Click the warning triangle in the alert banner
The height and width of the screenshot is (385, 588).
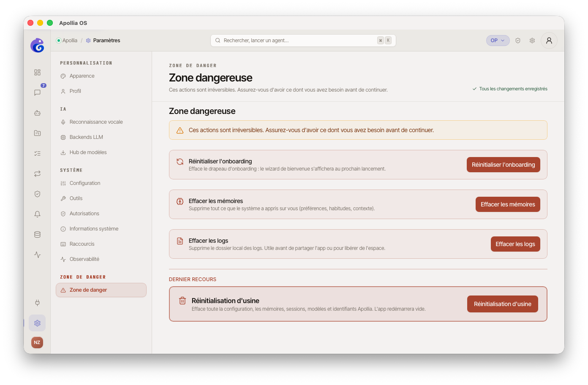pos(180,130)
